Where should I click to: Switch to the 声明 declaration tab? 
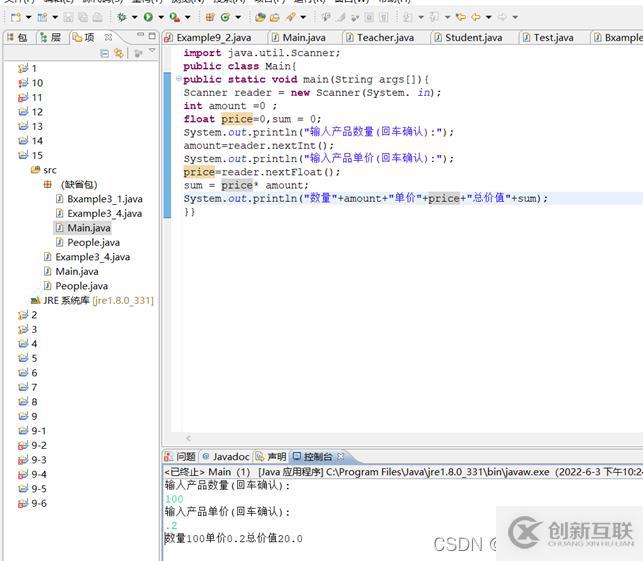point(271,456)
